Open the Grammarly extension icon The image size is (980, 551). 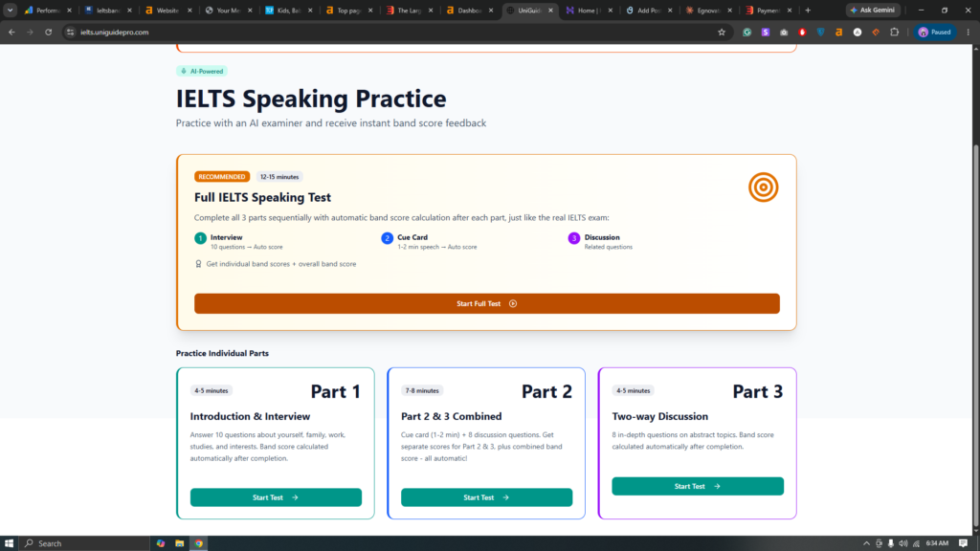coord(746,32)
